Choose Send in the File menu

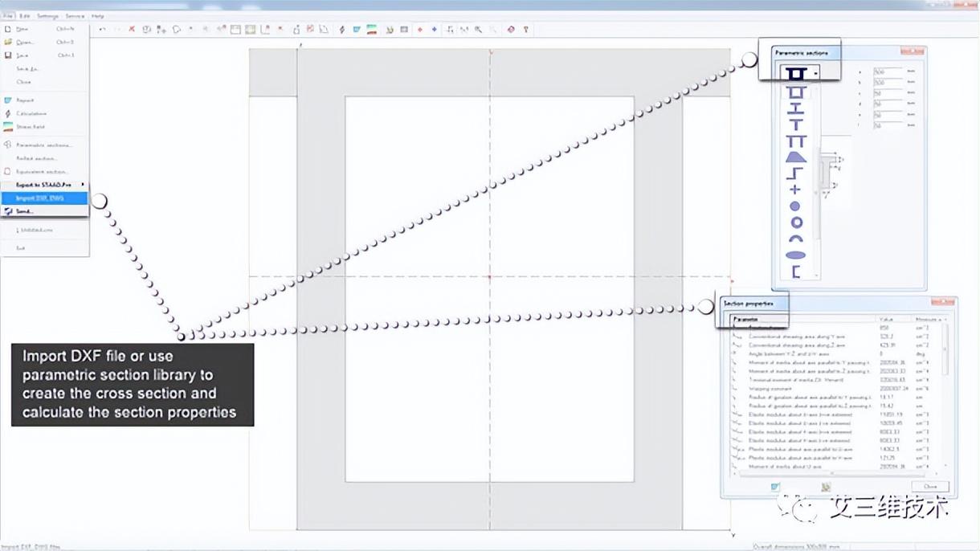click(44, 211)
